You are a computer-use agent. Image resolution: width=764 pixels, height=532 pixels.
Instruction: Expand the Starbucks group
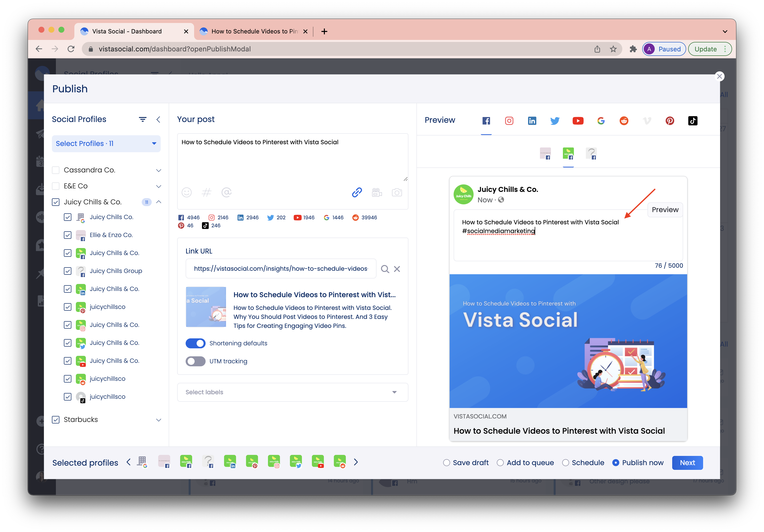pyautogui.click(x=159, y=420)
